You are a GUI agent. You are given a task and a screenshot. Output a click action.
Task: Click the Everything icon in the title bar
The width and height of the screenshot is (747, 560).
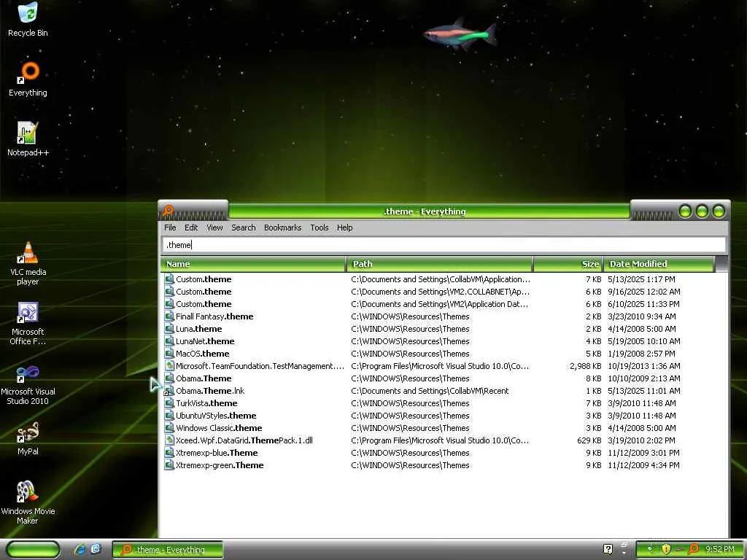pos(169,210)
